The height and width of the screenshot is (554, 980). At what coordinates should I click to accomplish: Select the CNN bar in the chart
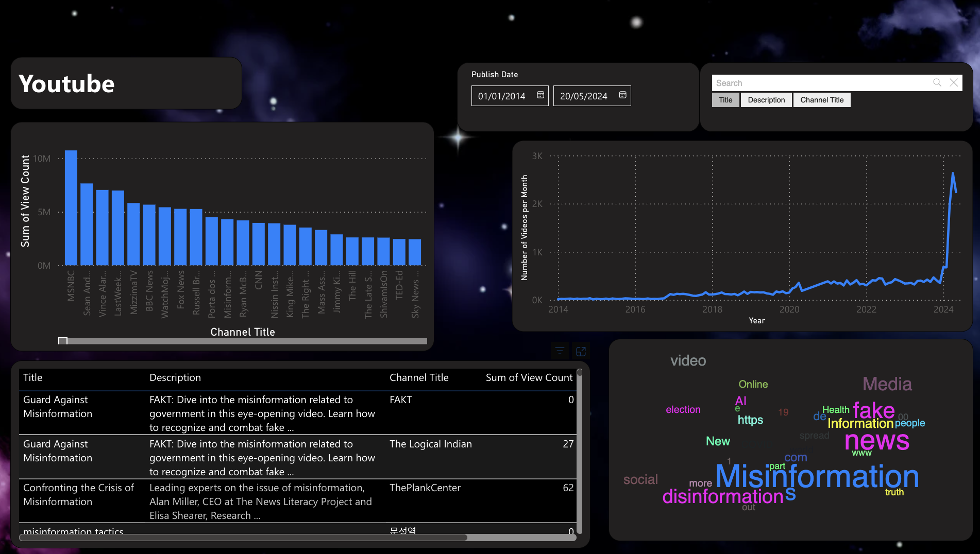[259, 245]
